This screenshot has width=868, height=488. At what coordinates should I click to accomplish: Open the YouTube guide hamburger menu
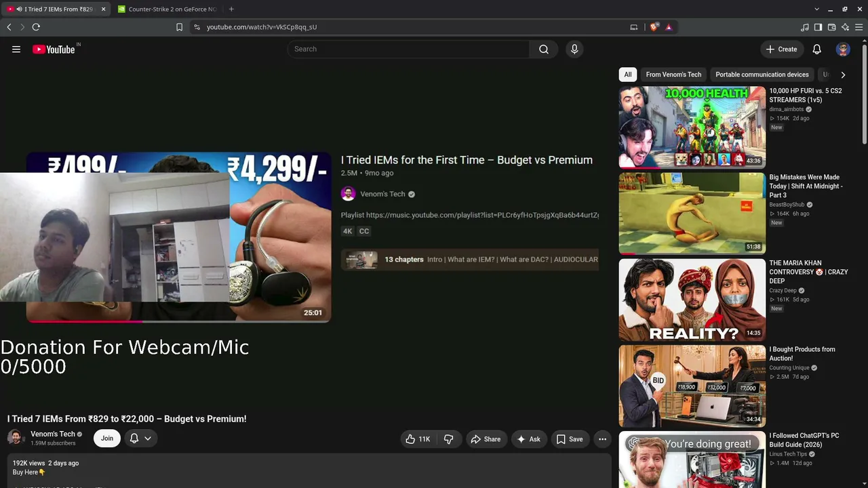16,49
